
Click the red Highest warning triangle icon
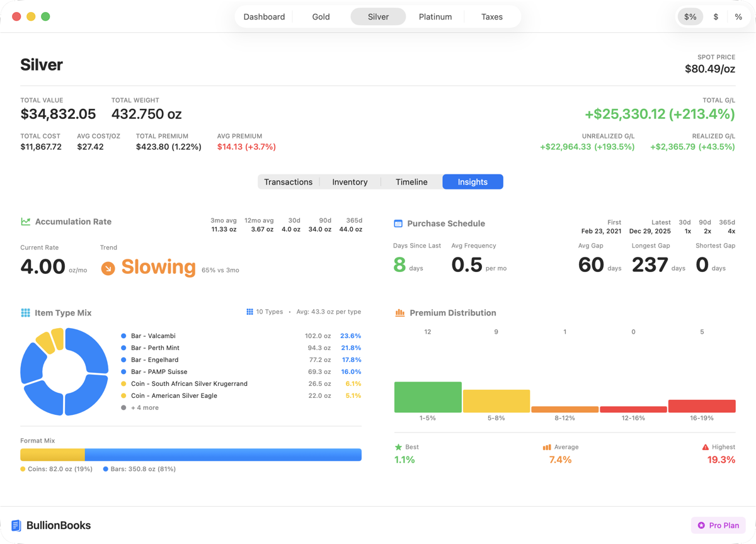coord(705,447)
